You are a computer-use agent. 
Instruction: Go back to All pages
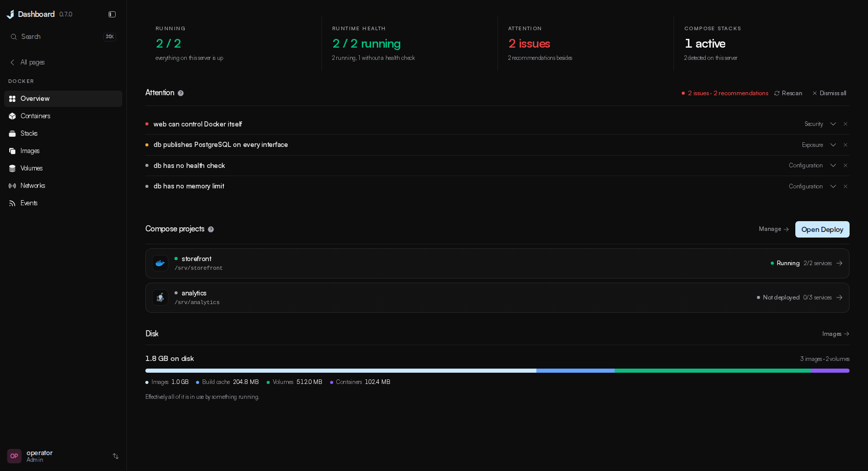tap(27, 62)
